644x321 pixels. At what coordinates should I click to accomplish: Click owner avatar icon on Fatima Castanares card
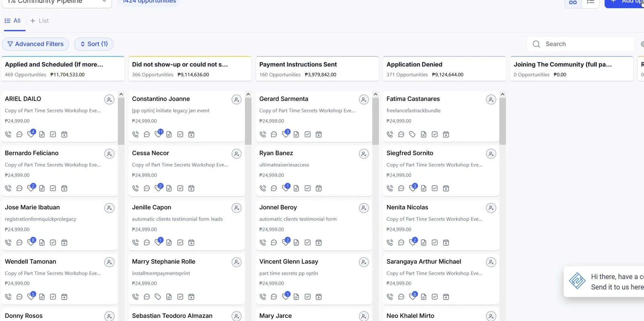pyautogui.click(x=491, y=99)
